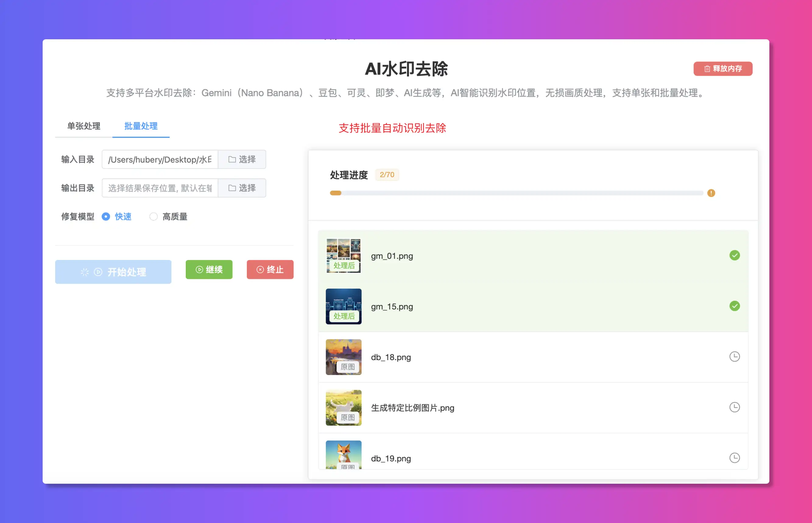Click pending clock icon for db_19.png

point(734,458)
